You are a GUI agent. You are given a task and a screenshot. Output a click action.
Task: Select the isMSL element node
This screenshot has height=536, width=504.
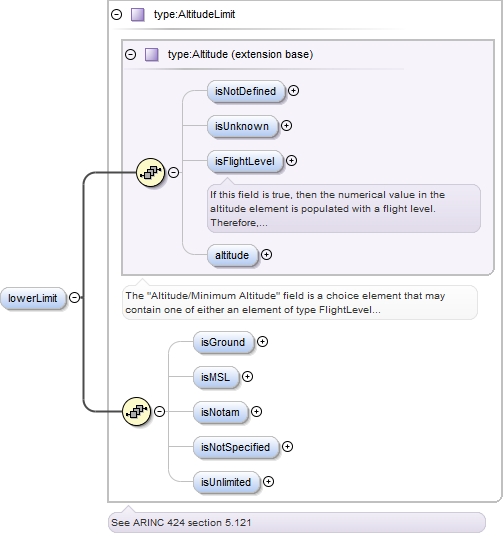[216, 377]
